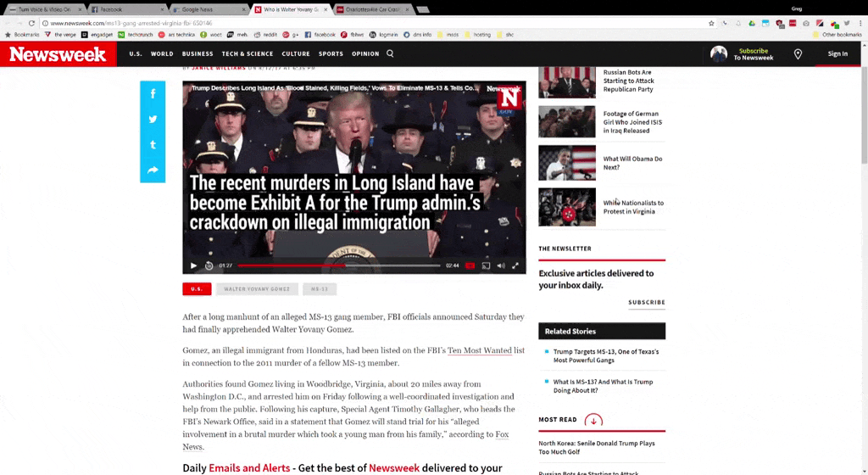Share the article on Facebook
Screen dimensions: 868x475
(153, 93)
